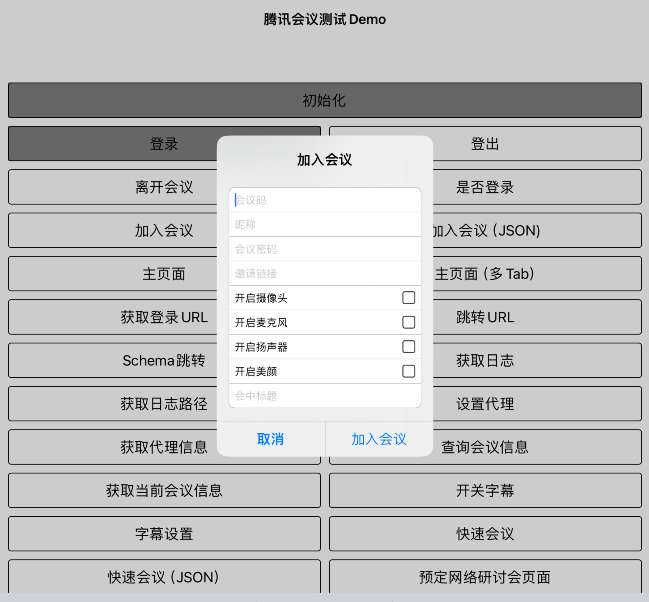
Task: Open the 设置代理 button
Action: click(485, 404)
